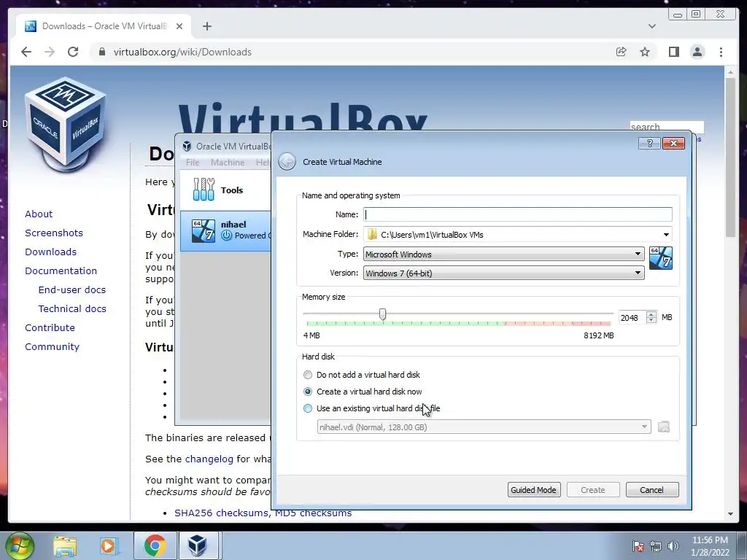This screenshot has width=747, height=560.
Task: Click Guided Mode button
Action: coord(534,489)
